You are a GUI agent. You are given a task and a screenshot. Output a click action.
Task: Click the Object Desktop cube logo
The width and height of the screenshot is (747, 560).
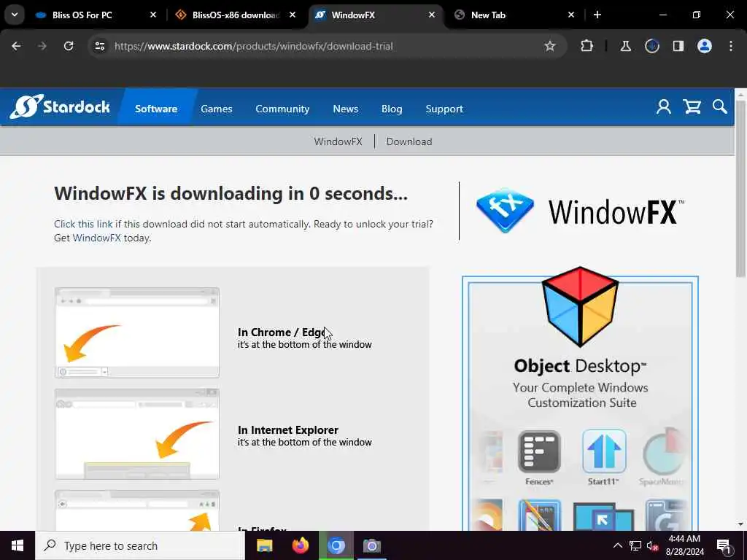point(580,306)
